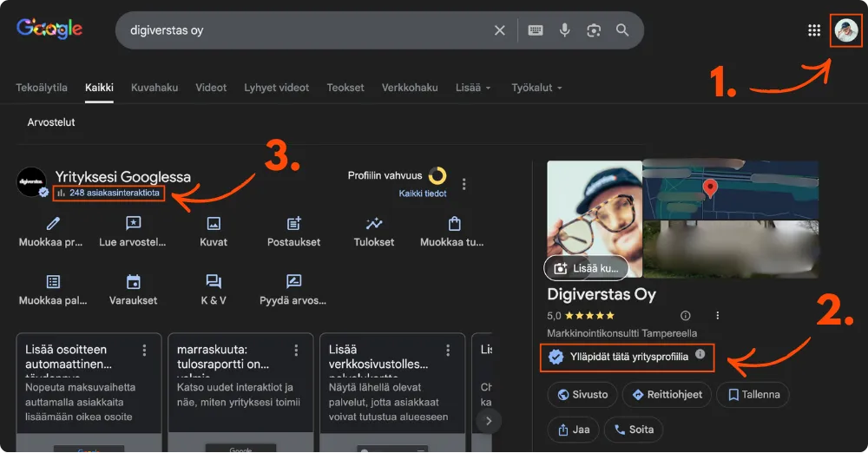Viewport: 868px width, 453px height.
Task: Click the Yrityksesi Googlessa heading
Action: coord(123,177)
